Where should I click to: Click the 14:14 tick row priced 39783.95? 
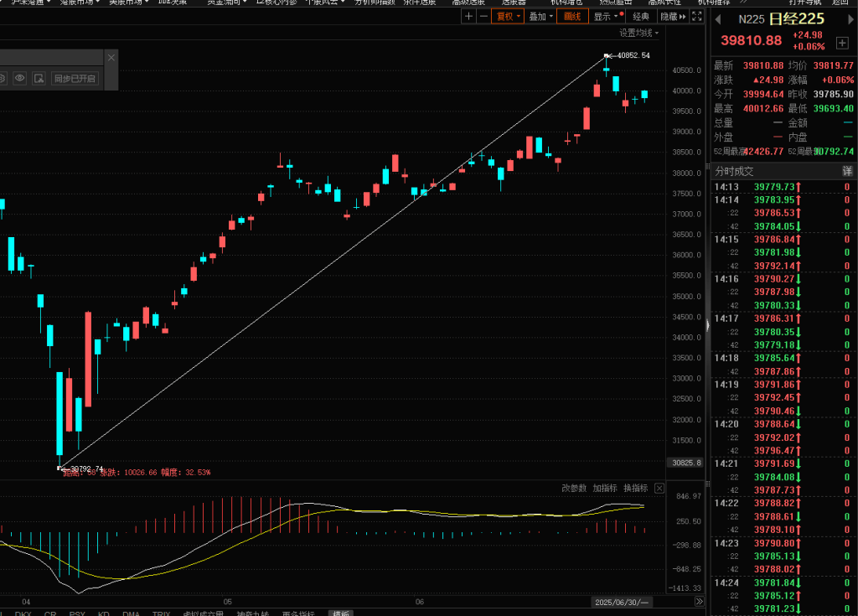pos(783,199)
